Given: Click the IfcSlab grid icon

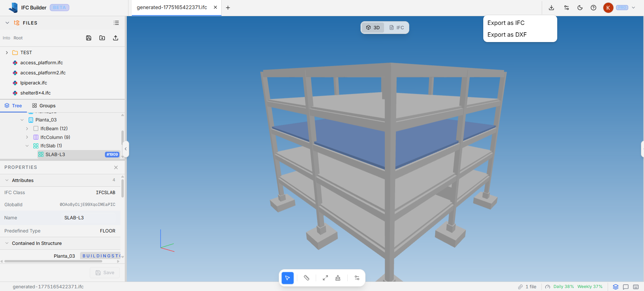Looking at the screenshot, I should pos(36,146).
